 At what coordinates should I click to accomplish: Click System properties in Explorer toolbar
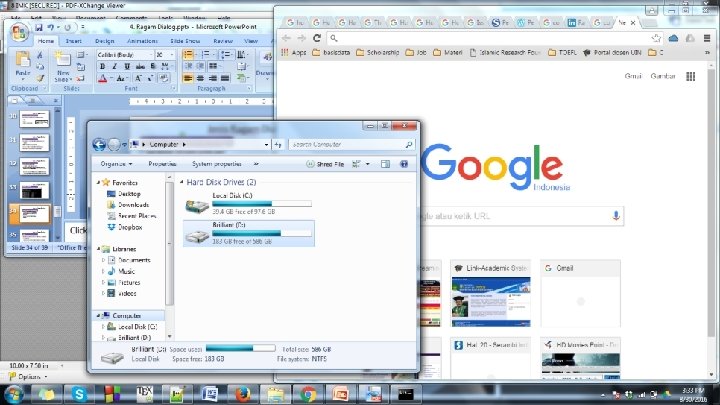[x=216, y=164]
